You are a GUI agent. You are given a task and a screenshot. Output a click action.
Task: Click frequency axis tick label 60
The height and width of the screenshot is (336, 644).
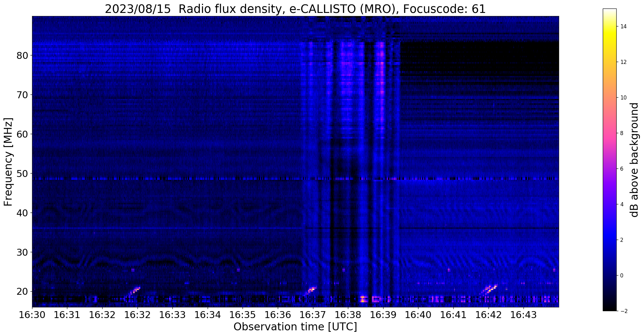[x=22, y=134]
